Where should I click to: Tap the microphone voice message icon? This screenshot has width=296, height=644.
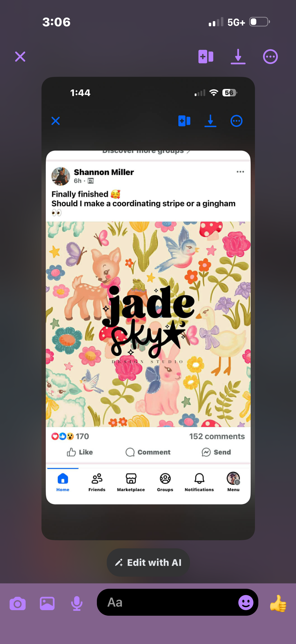(x=77, y=603)
